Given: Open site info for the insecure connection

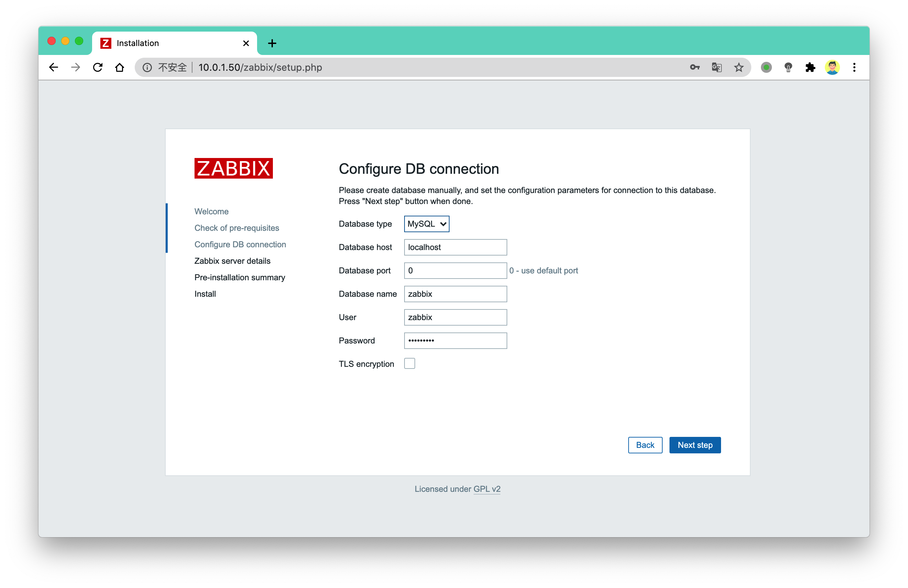Looking at the screenshot, I should click(x=147, y=68).
